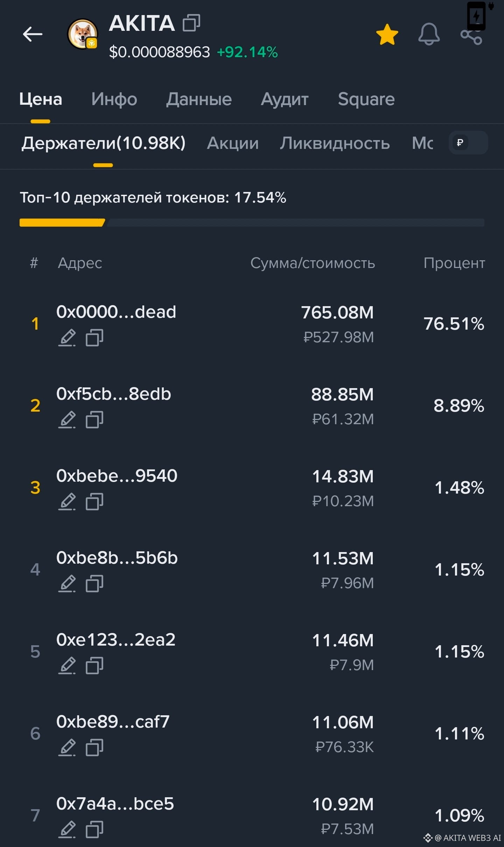The height and width of the screenshot is (847, 504).
Task: Copy the 0xf5cb...8edb address
Action: coord(94,420)
